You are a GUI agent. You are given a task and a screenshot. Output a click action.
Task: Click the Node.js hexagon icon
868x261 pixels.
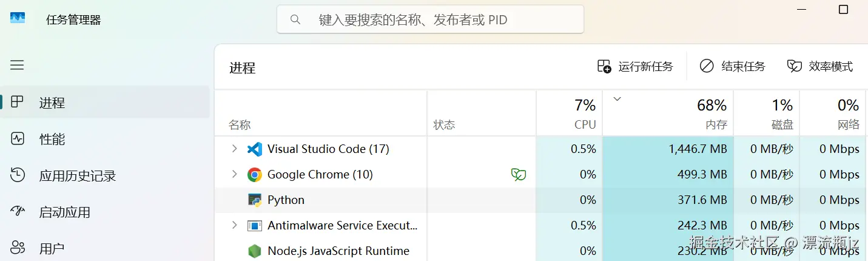255,251
